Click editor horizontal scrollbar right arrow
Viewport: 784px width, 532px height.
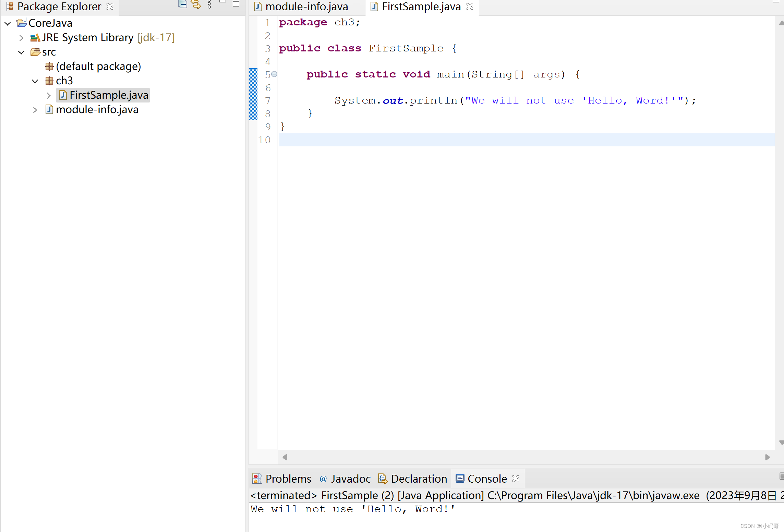767,457
